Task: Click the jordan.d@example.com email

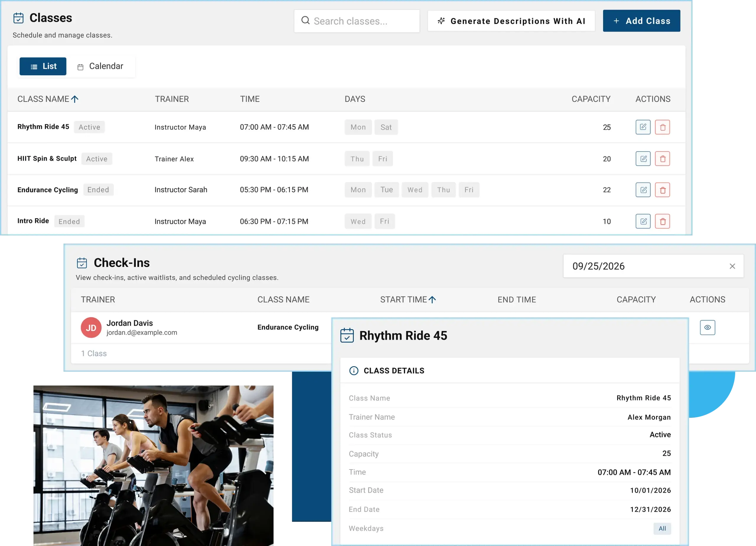Action: (x=142, y=333)
